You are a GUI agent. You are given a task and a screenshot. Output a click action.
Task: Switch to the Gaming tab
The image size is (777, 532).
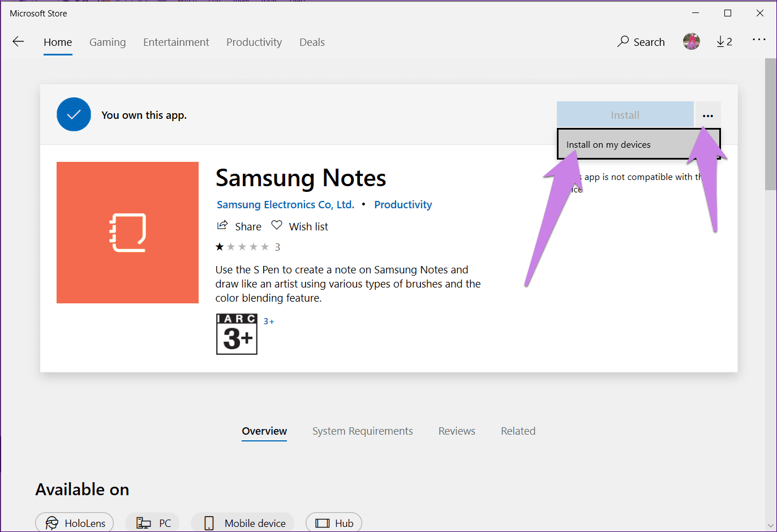(108, 42)
